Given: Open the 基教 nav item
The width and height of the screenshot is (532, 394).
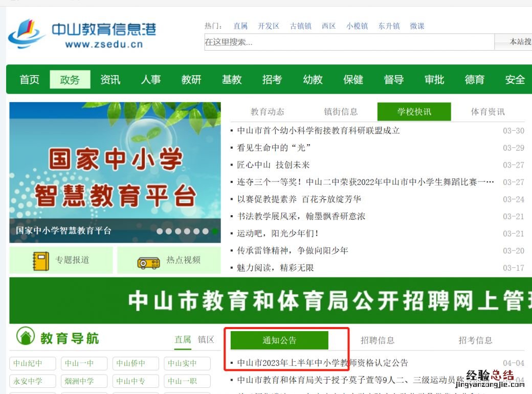Looking at the screenshot, I should point(232,80).
